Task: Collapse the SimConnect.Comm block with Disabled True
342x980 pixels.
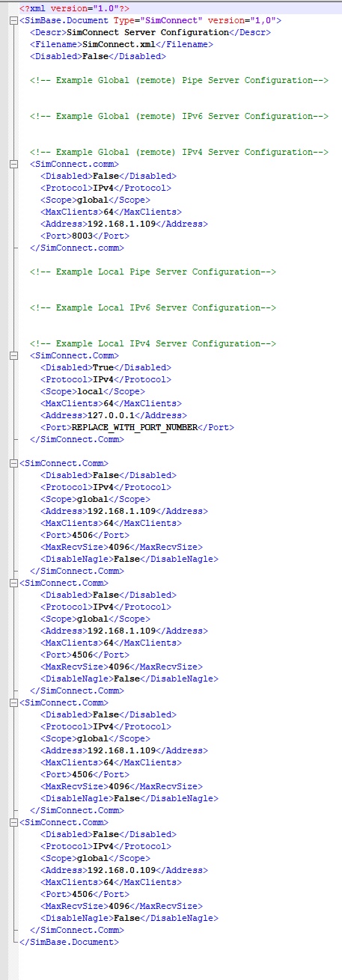Action: (x=14, y=355)
